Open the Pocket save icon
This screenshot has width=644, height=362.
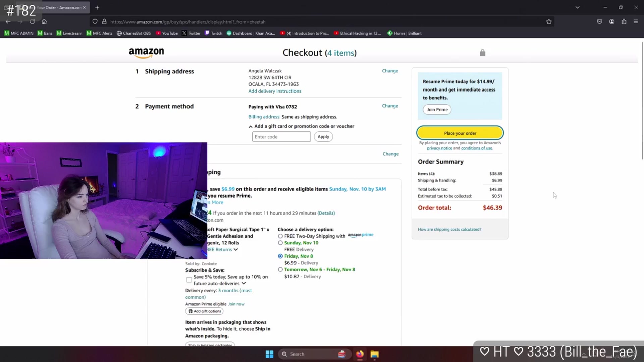[x=599, y=22]
